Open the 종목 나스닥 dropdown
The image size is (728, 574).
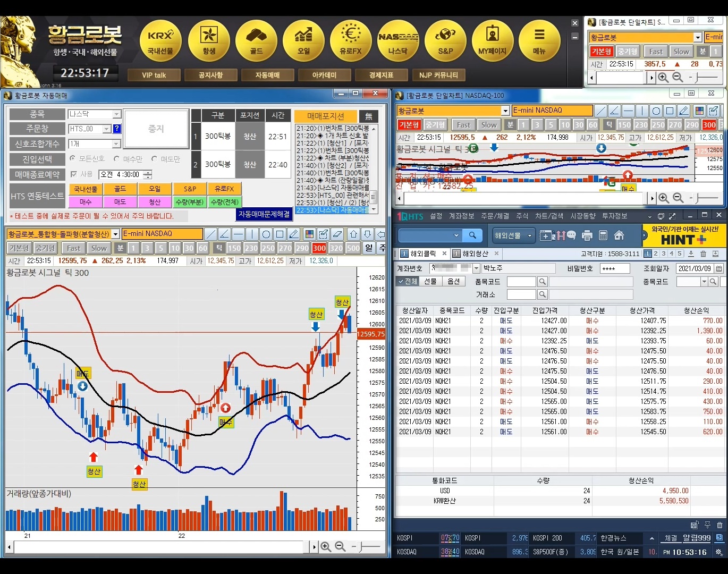point(116,114)
